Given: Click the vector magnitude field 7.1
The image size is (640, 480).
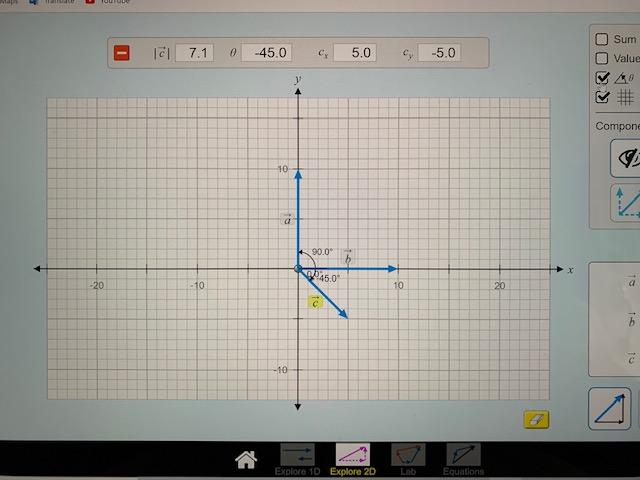Looking at the screenshot, I should click(x=194, y=53).
